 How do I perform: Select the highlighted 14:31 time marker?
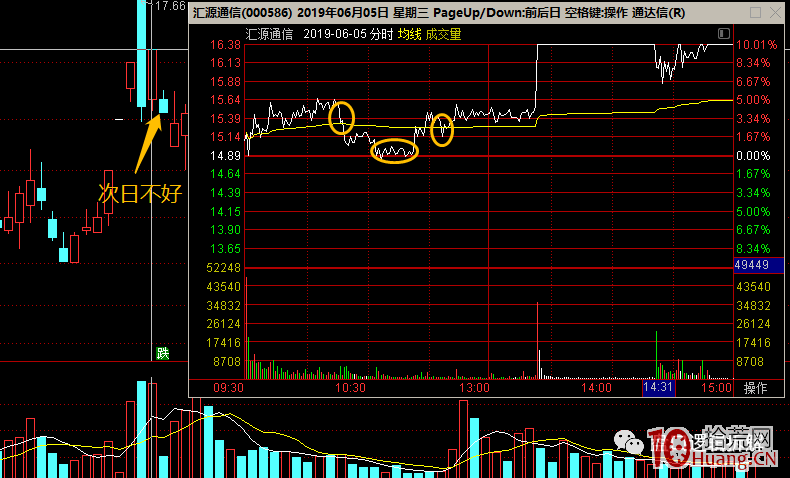(x=659, y=387)
